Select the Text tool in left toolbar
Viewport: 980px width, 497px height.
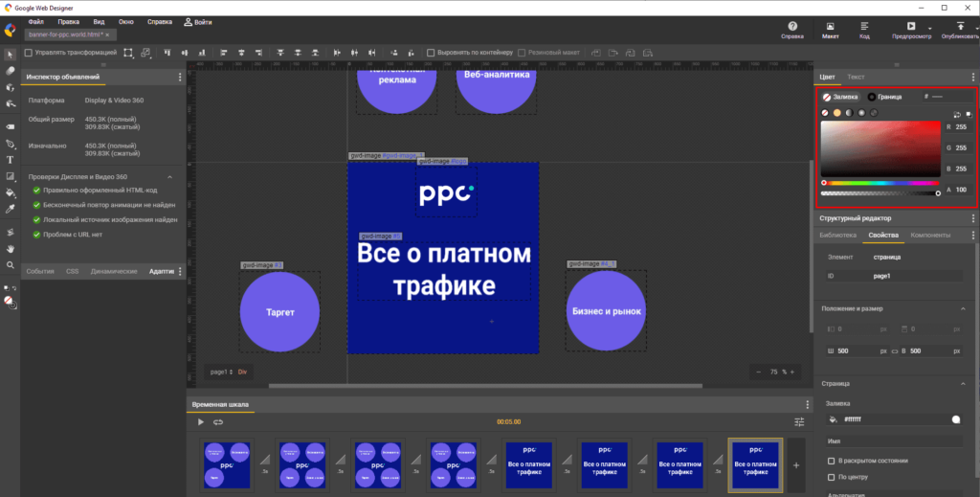[10, 159]
